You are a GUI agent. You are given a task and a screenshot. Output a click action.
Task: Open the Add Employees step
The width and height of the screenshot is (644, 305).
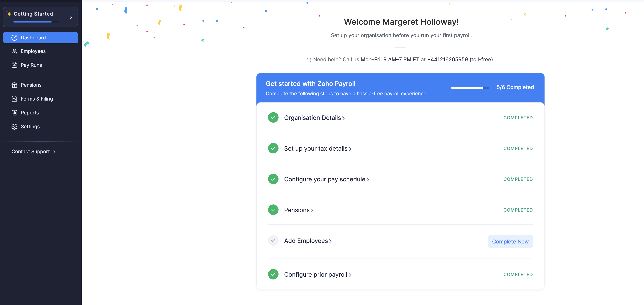[x=306, y=241]
